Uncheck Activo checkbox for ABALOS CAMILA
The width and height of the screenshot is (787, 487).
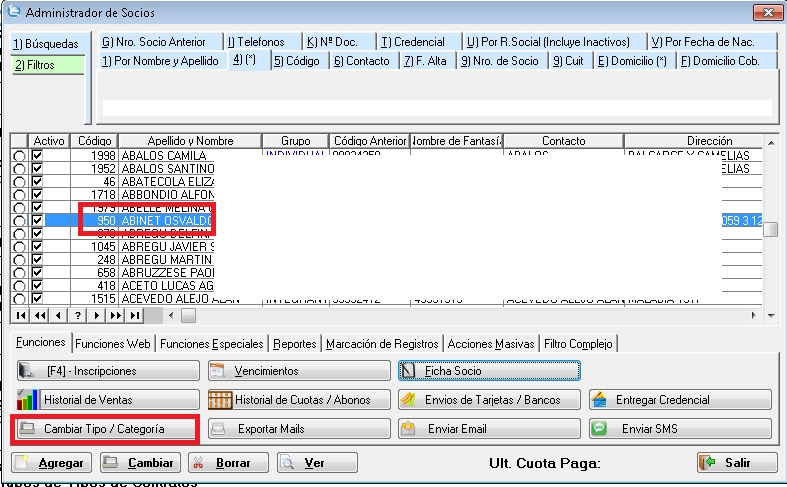(38, 157)
